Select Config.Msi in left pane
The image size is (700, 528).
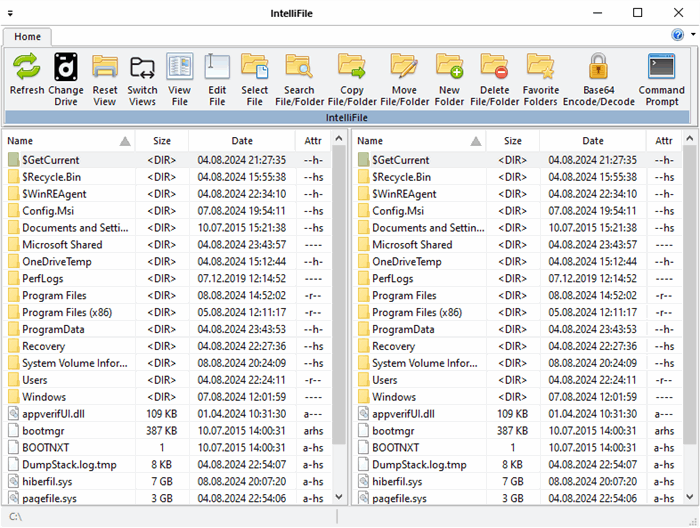click(x=48, y=211)
